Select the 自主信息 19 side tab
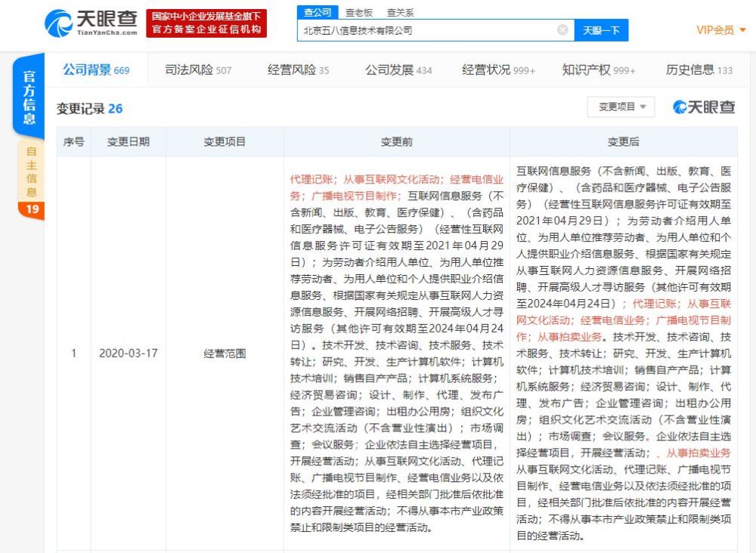This screenshot has height=553, width=756. click(31, 179)
